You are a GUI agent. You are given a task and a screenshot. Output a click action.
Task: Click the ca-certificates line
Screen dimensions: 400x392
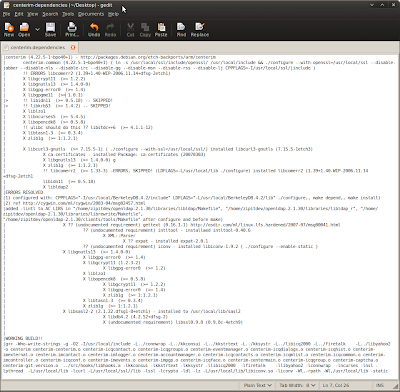pos(124,154)
